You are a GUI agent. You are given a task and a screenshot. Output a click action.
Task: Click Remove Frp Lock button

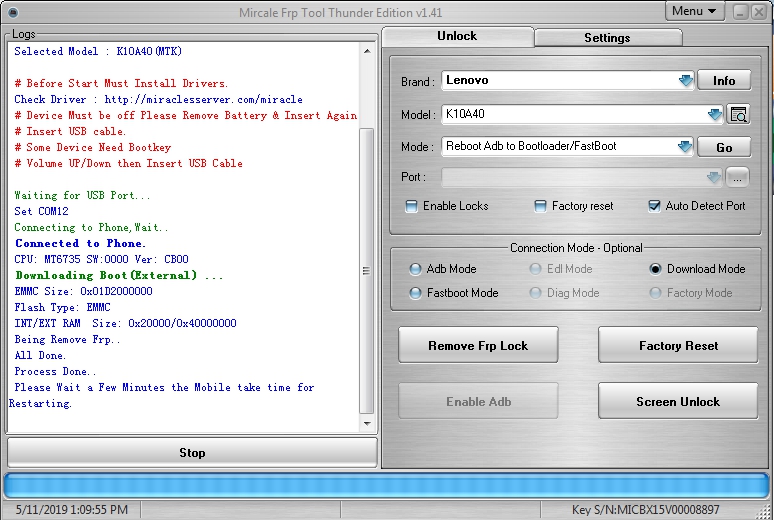(x=478, y=345)
